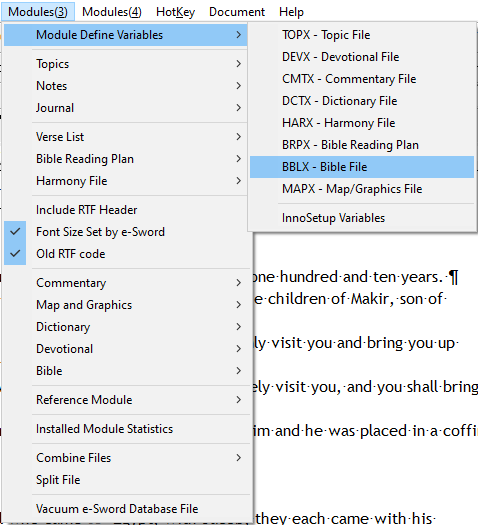Viewport: 478px width, 525px height.
Task: Expand the Topics submenu arrow
Action: [x=238, y=64]
